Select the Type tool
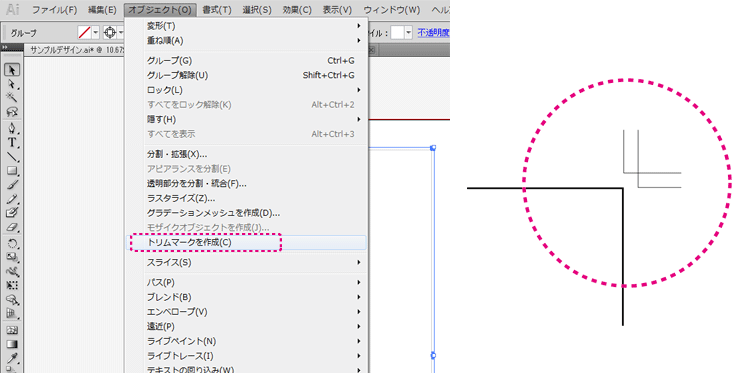751x373 pixels. tap(12, 142)
